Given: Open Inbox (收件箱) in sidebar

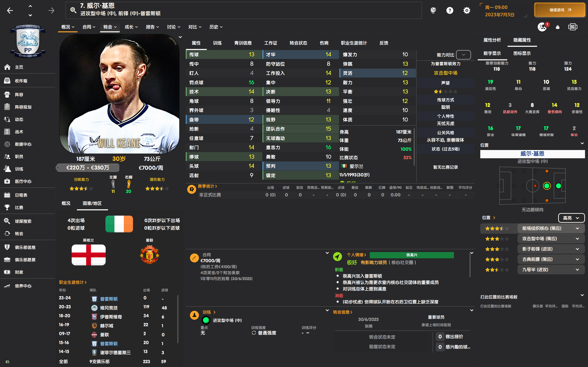Looking at the screenshot, I should [x=21, y=81].
